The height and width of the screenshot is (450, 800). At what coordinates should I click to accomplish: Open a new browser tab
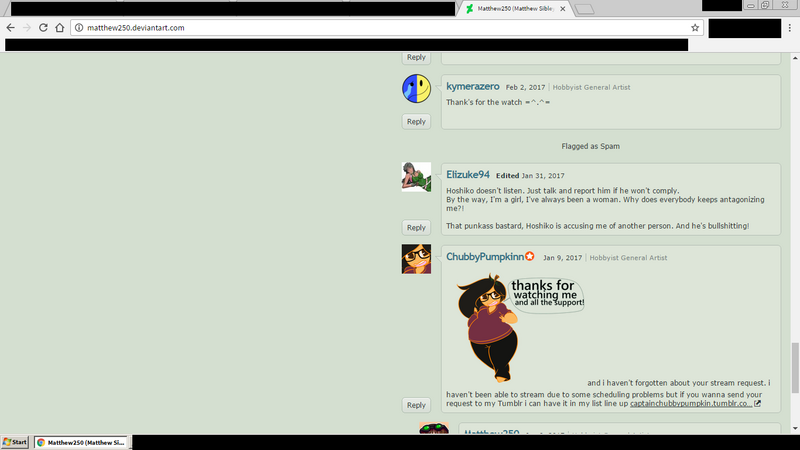(585, 9)
